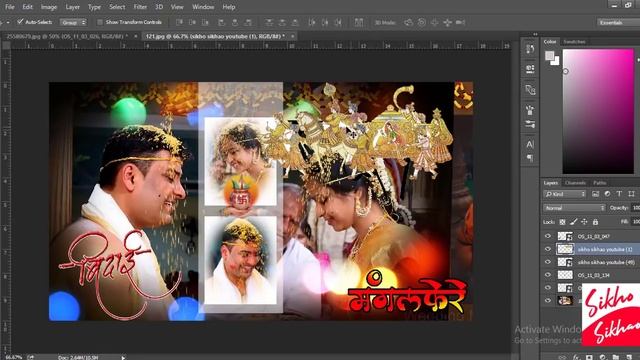Click 3D rotate mode icon
The width and height of the screenshot is (640, 360).
tap(409, 22)
